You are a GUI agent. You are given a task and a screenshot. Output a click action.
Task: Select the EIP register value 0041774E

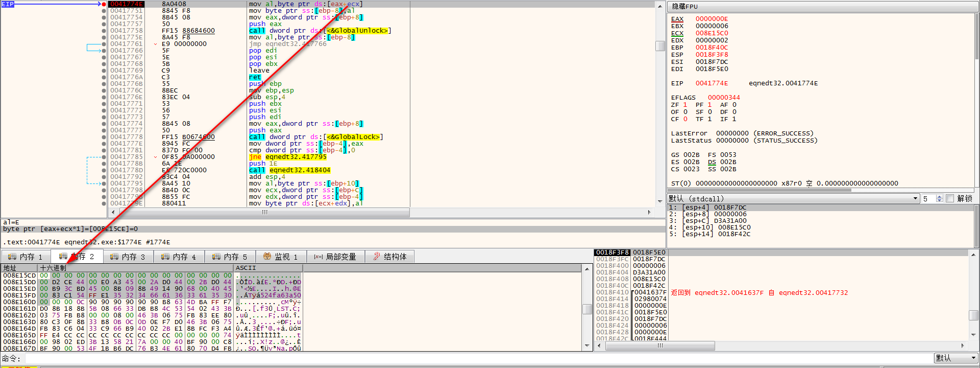(712, 83)
